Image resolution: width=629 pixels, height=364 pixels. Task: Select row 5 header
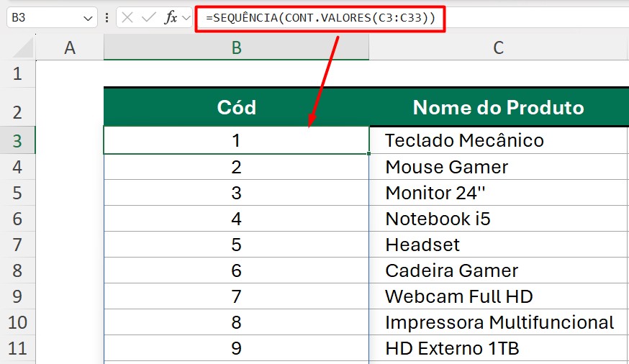18,193
